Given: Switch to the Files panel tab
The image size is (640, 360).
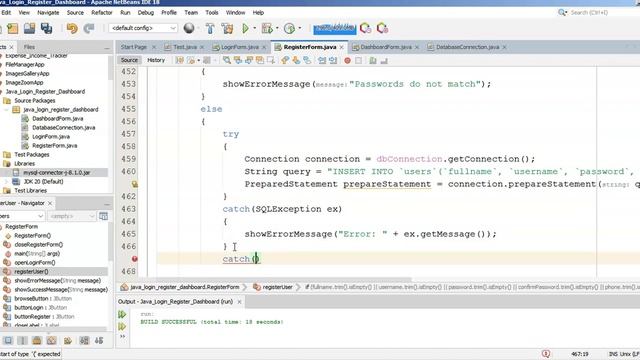Looking at the screenshot, I should coord(29,47).
